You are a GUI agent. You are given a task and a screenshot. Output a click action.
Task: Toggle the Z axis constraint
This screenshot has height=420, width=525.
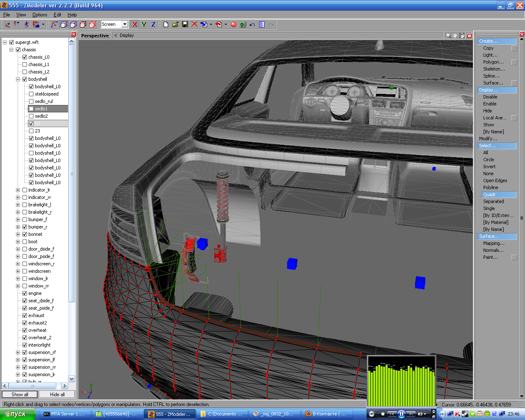[x=153, y=25]
